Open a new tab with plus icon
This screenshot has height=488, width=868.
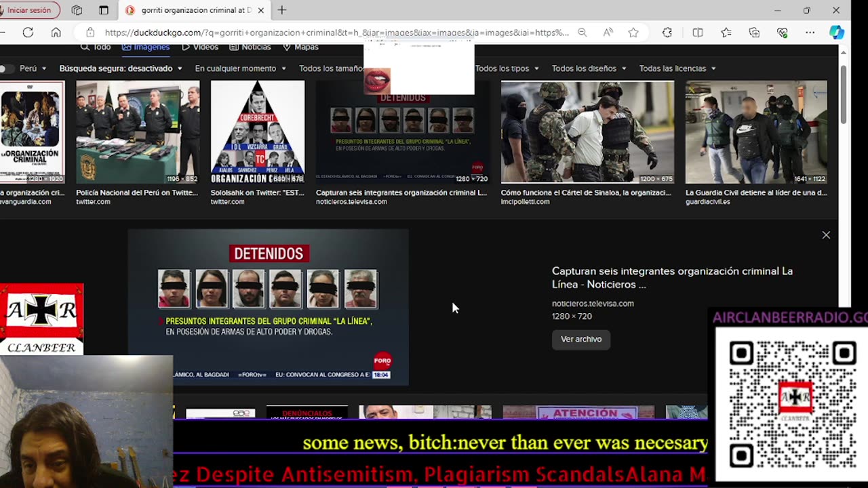[x=282, y=10]
